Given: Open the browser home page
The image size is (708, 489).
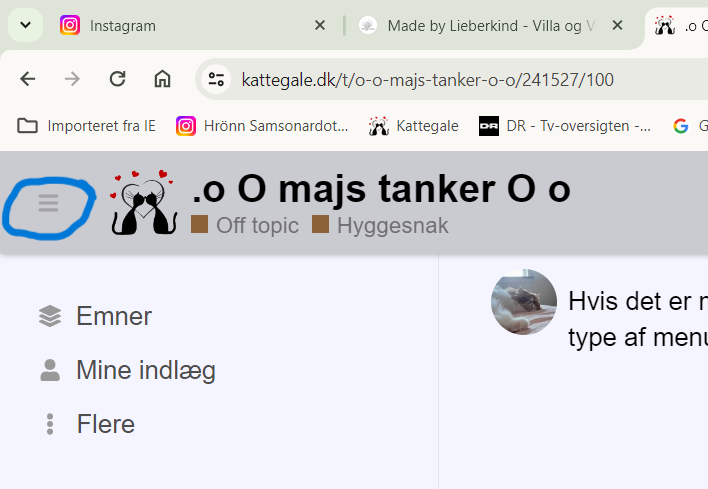Looking at the screenshot, I should pos(163,79).
